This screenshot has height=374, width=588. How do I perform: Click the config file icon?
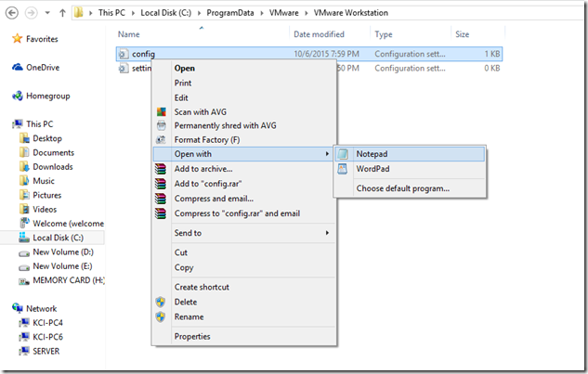pos(124,54)
